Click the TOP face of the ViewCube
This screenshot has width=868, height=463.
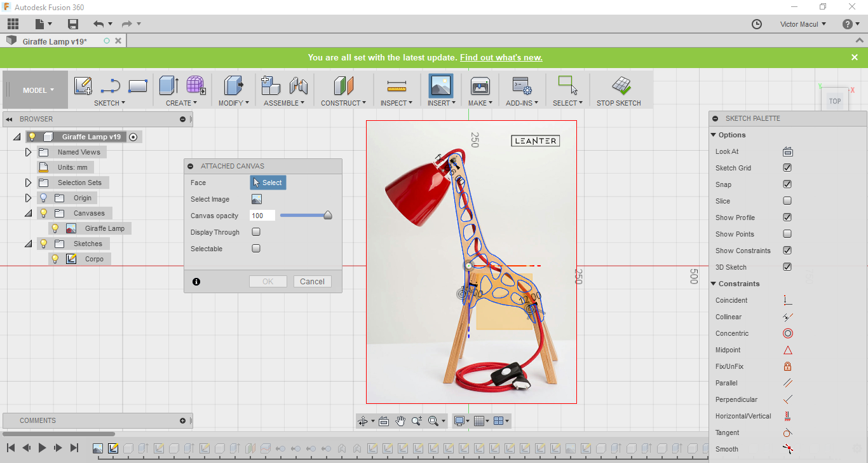[x=834, y=101]
